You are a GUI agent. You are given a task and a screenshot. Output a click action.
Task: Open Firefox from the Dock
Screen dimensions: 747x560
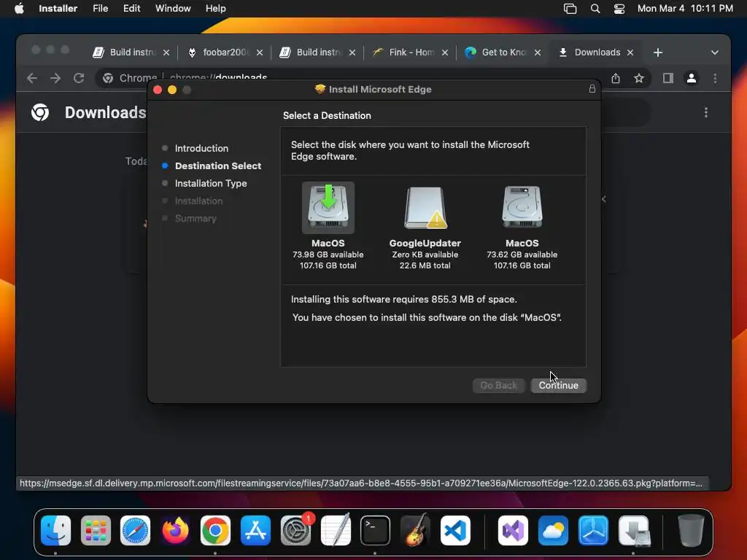(x=175, y=530)
